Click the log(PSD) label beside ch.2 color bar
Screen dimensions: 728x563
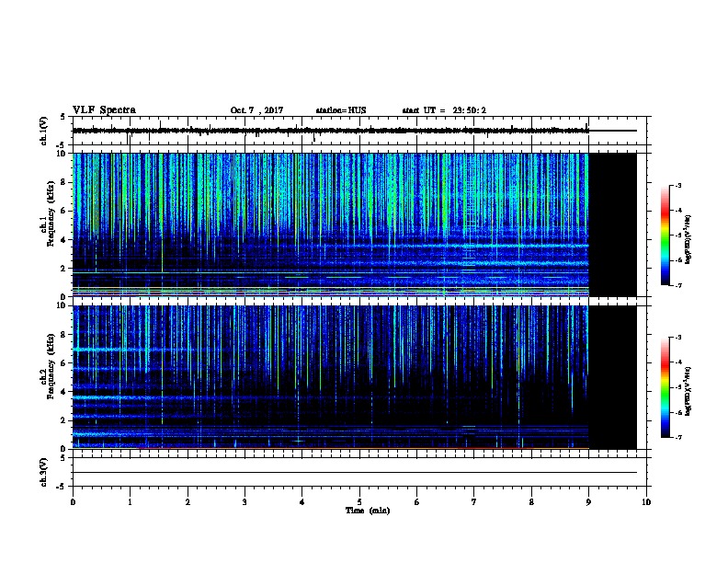pyautogui.click(x=688, y=391)
